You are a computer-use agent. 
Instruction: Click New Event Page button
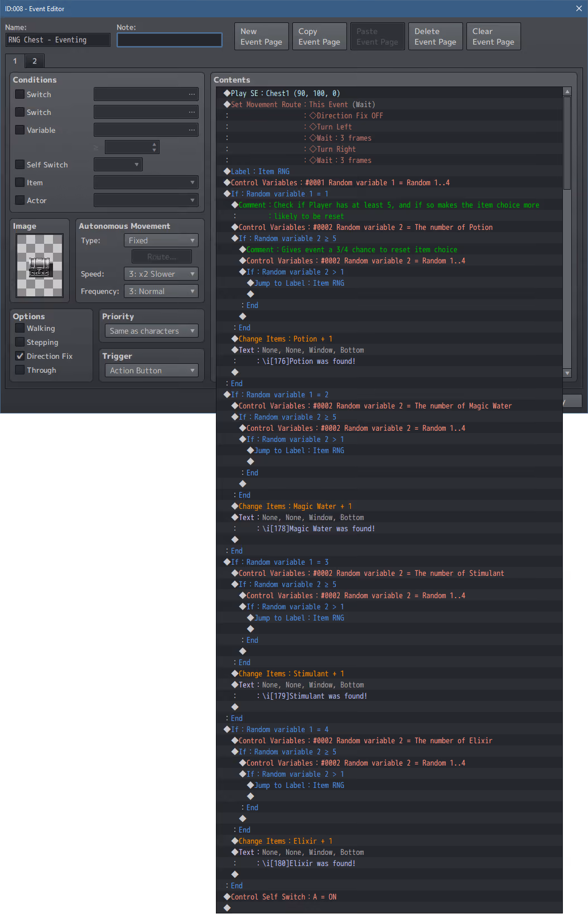coord(262,36)
